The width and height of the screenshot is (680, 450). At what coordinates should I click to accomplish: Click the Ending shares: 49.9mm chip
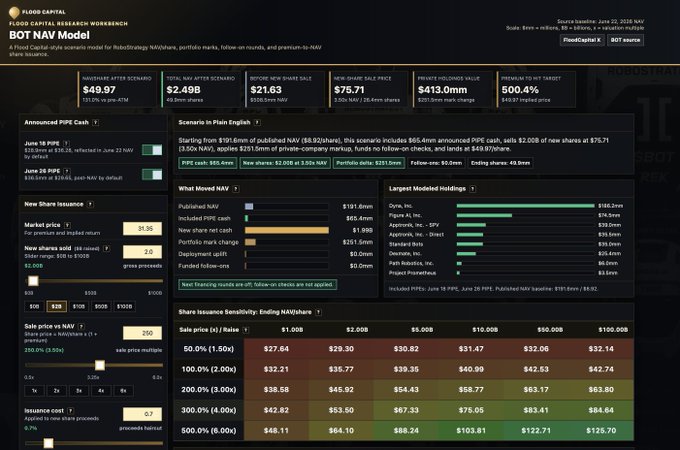[500, 163]
